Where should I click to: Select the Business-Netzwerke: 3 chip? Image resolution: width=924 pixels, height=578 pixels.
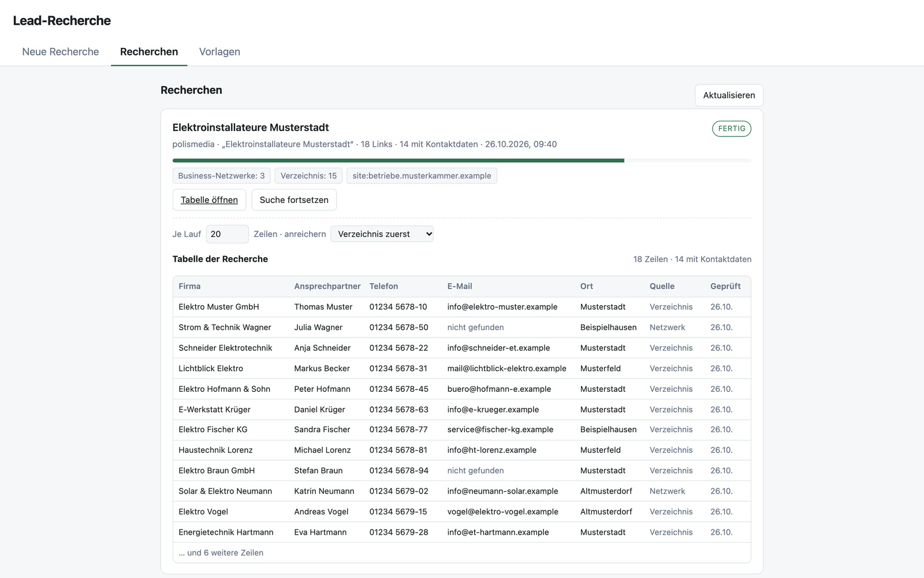(221, 176)
